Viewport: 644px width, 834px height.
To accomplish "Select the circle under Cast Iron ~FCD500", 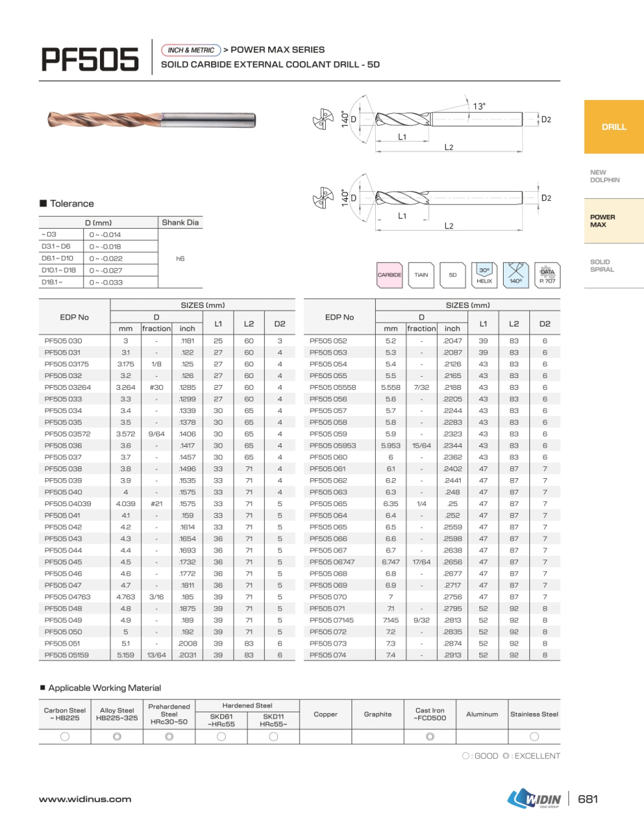I will pos(430,737).
